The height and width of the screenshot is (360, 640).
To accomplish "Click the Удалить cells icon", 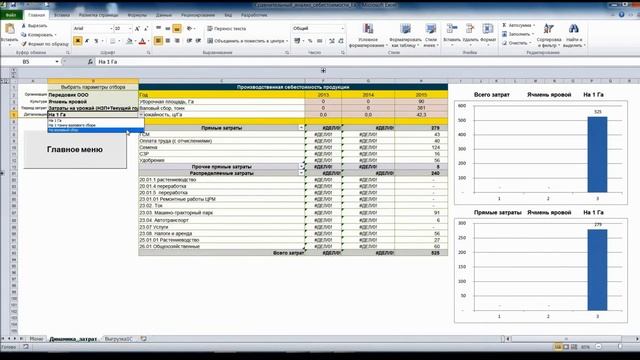I will click(470, 29).
